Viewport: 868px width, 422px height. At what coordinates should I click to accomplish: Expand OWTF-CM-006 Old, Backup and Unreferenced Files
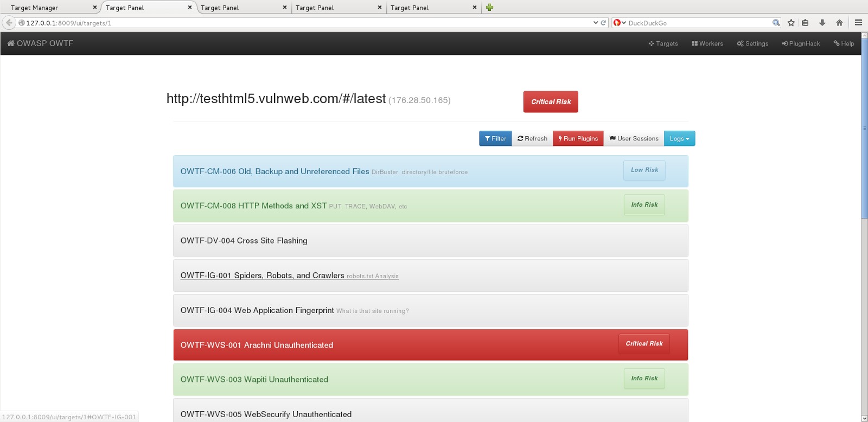pos(431,171)
